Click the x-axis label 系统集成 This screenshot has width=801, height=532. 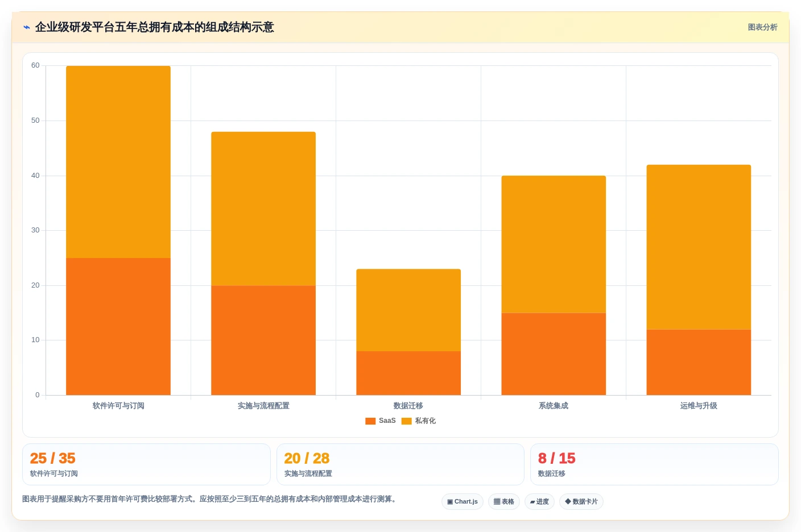tap(554, 406)
